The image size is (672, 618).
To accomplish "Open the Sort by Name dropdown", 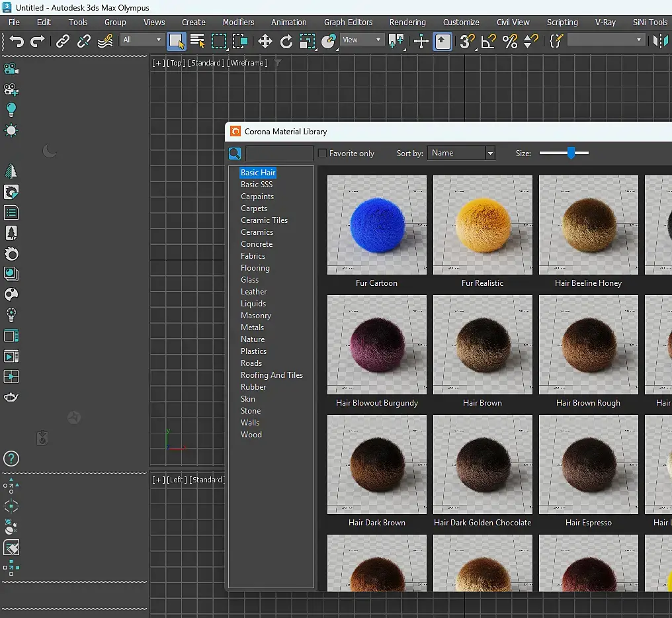I will (x=461, y=153).
